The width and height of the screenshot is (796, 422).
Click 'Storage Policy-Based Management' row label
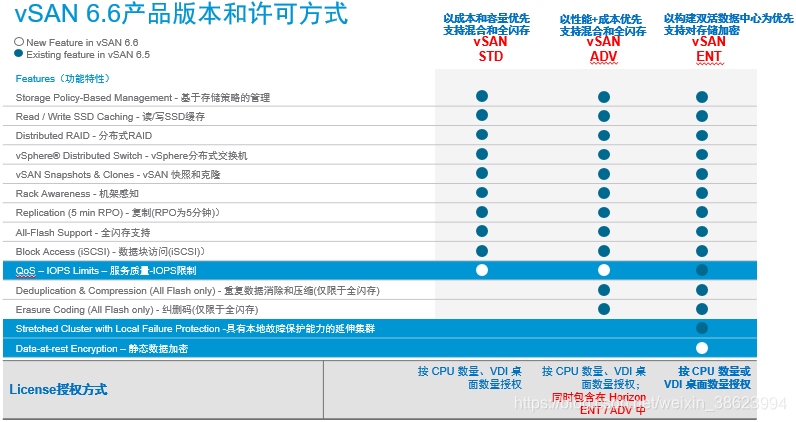(143, 98)
